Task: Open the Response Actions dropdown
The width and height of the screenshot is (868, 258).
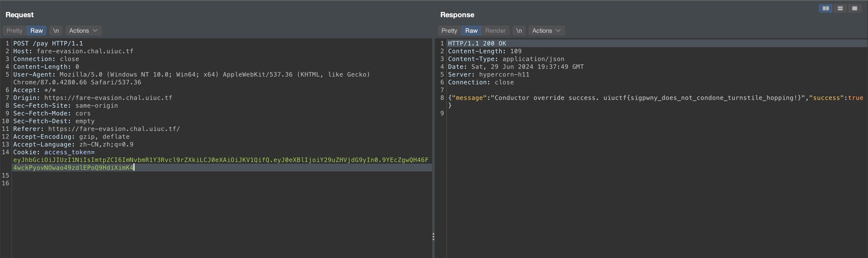Action: coord(546,31)
